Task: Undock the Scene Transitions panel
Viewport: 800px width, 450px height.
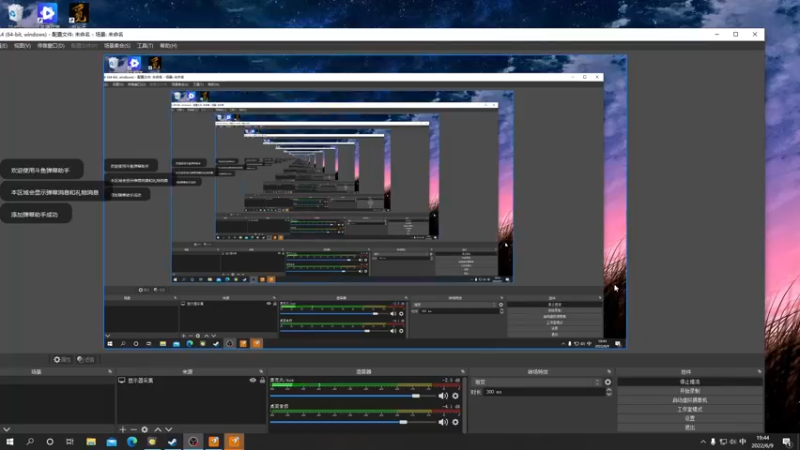Action: coord(609,371)
